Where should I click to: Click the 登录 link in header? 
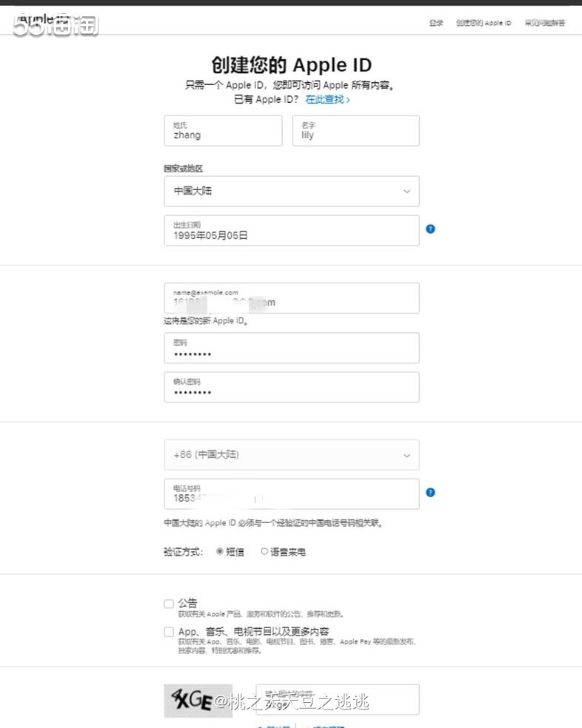point(436,23)
